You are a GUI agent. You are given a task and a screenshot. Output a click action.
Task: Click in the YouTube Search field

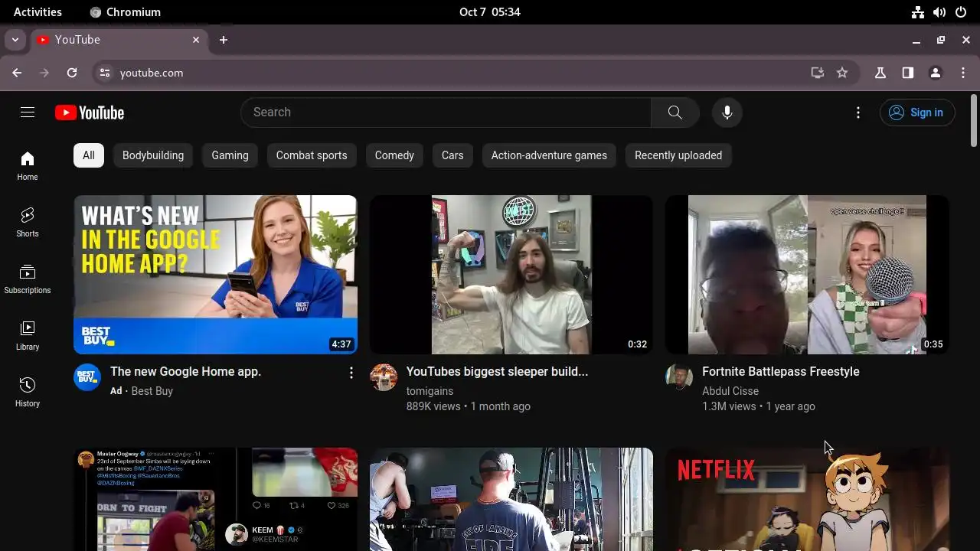tap(446, 112)
